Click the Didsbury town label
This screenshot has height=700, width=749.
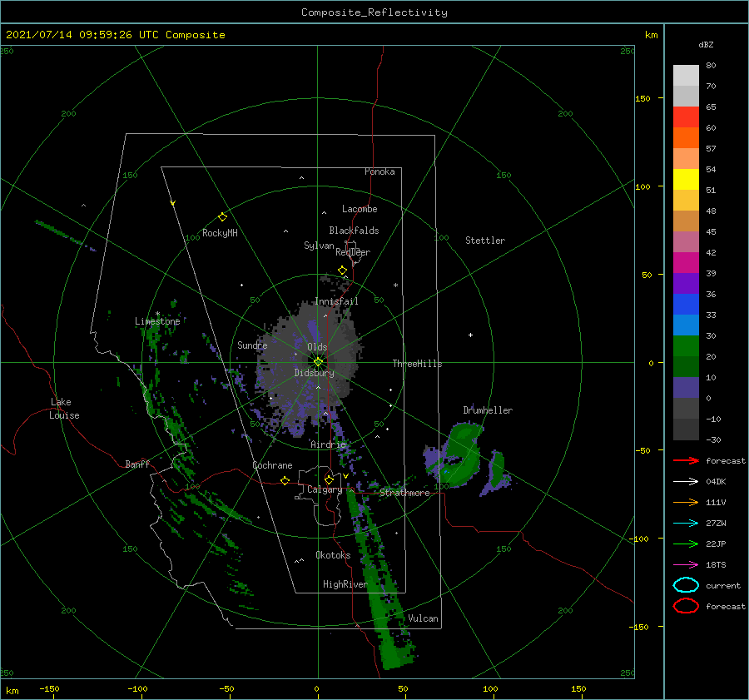(315, 373)
